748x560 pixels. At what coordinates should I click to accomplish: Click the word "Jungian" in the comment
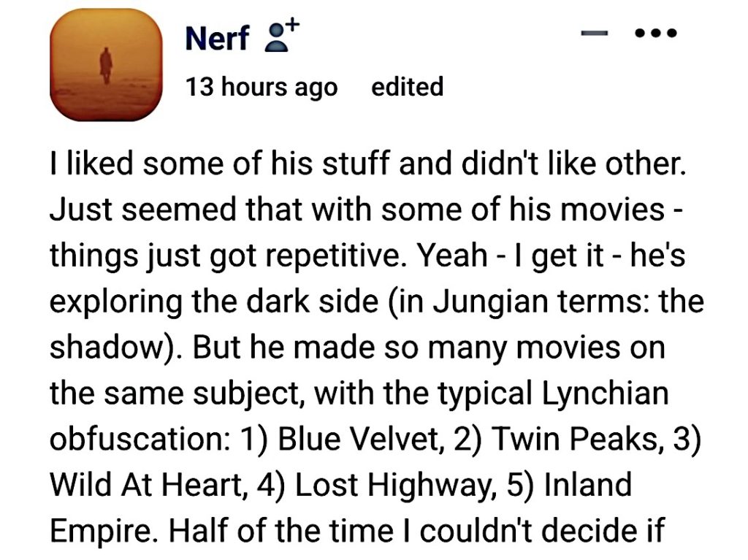coord(490,302)
